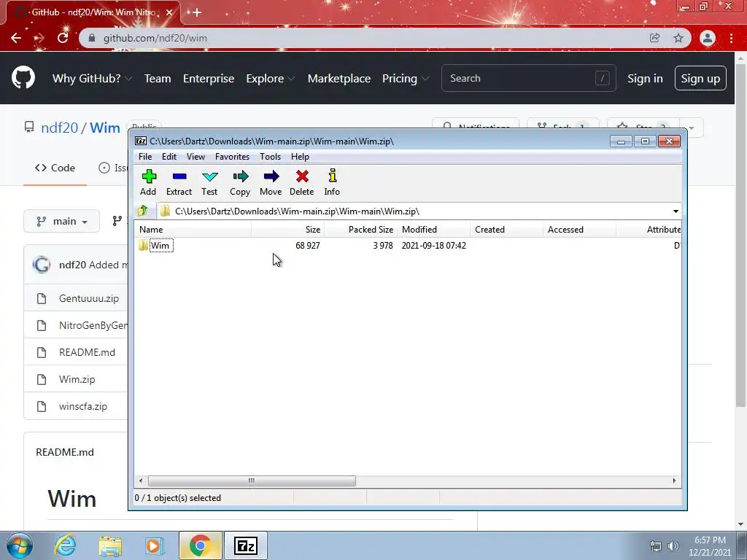Click the Extract toolbar button
The image size is (747, 560).
coord(179,182)
